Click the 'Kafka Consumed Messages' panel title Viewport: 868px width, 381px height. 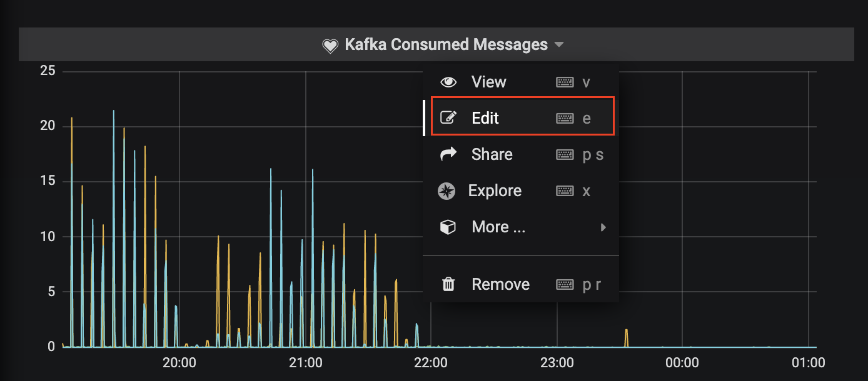446,45
